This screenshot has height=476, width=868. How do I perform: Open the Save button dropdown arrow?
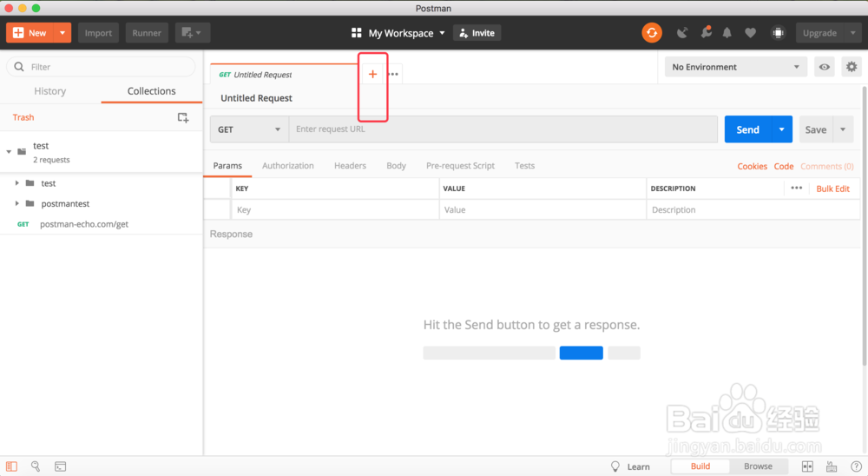(843, 129)
